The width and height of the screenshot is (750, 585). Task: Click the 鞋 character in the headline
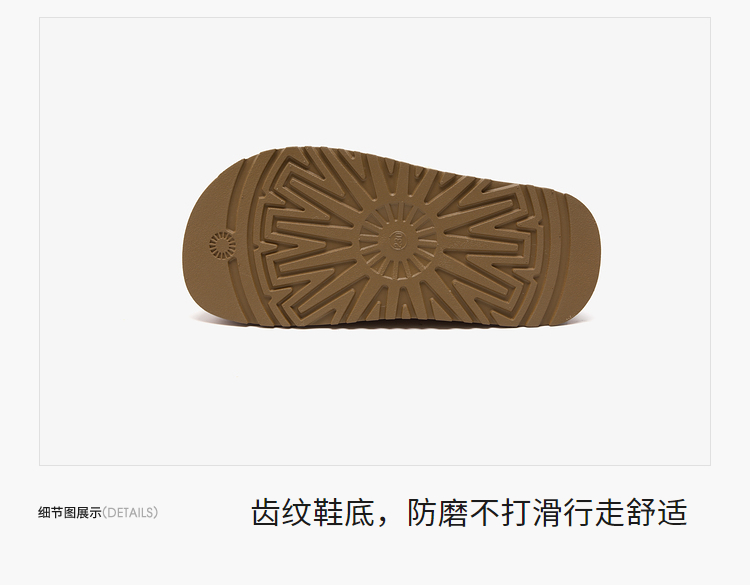tap(328, 513)
